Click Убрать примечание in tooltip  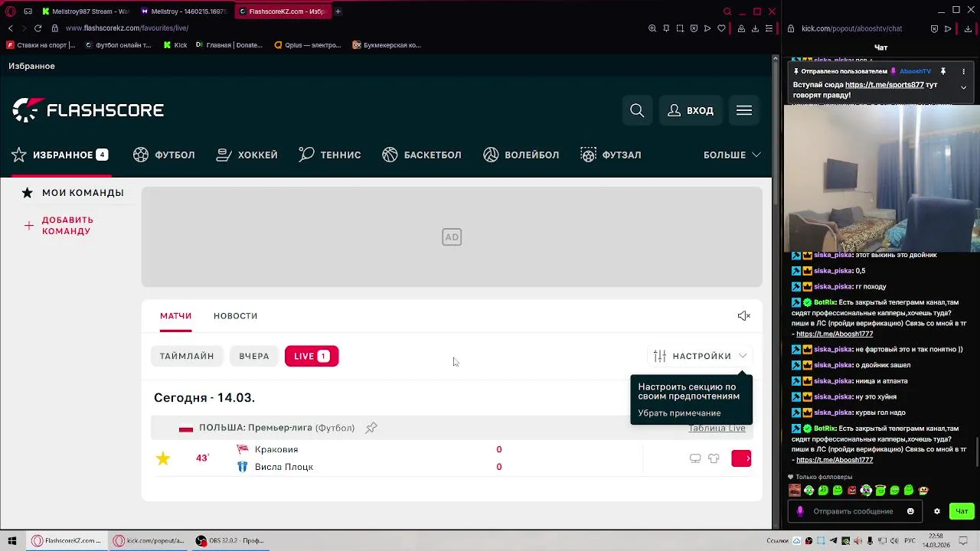[679, 413]
